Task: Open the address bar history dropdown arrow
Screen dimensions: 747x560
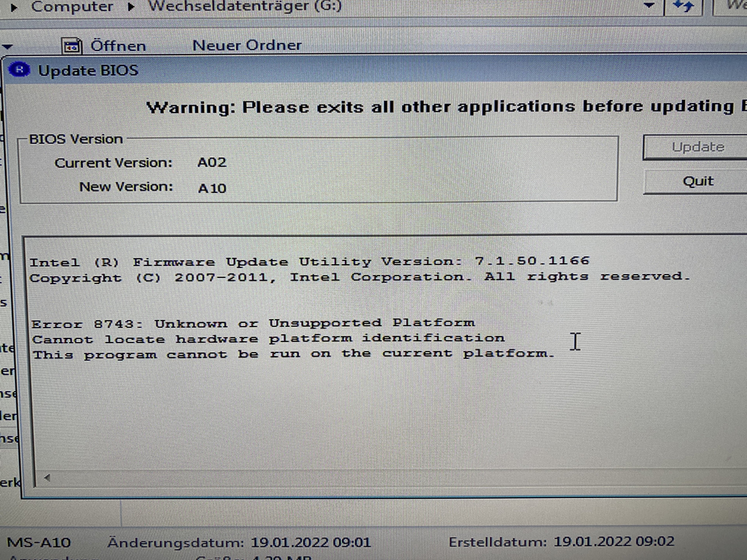Action: tap(649, 5)
